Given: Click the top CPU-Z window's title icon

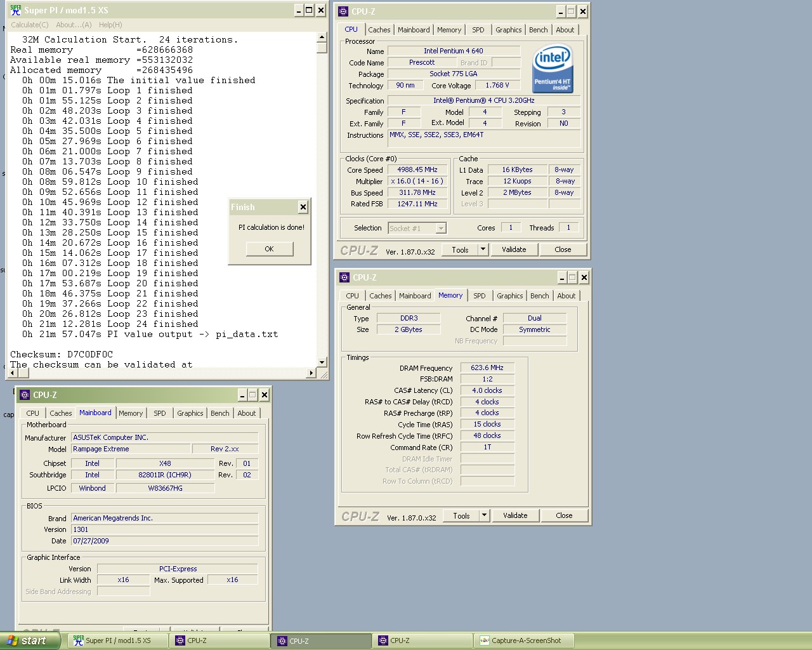Looking at the screenshot, I should click(x=343, y=11).
